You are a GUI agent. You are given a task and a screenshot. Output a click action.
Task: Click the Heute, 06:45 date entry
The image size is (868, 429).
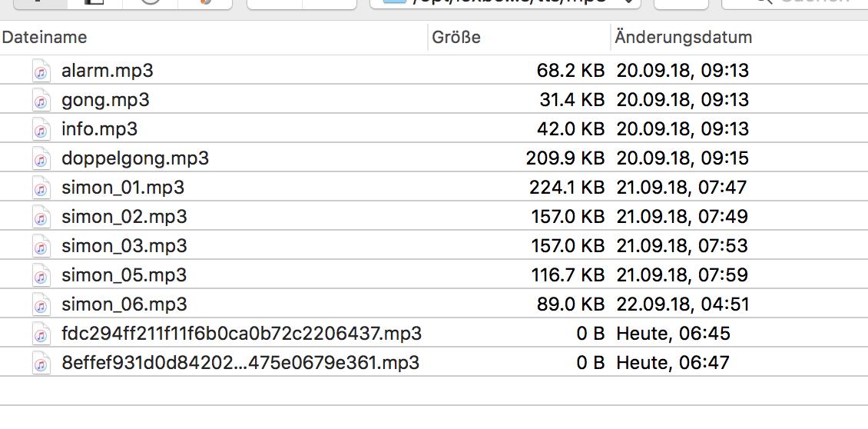[x=673, y=334]
